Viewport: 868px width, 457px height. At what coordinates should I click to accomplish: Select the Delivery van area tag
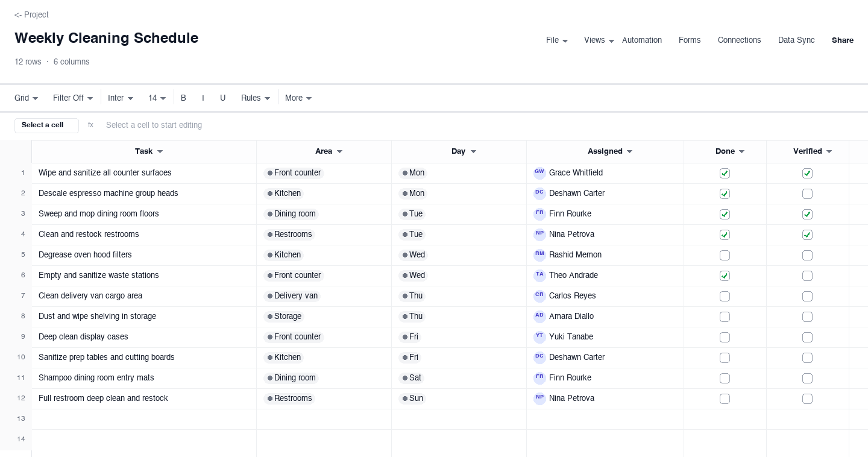[x=292, y=296]
